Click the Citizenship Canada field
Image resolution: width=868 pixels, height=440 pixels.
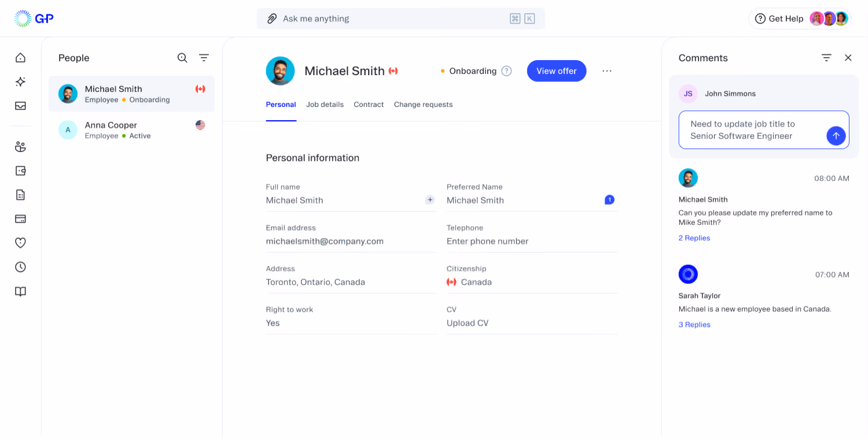pos(532,282)
